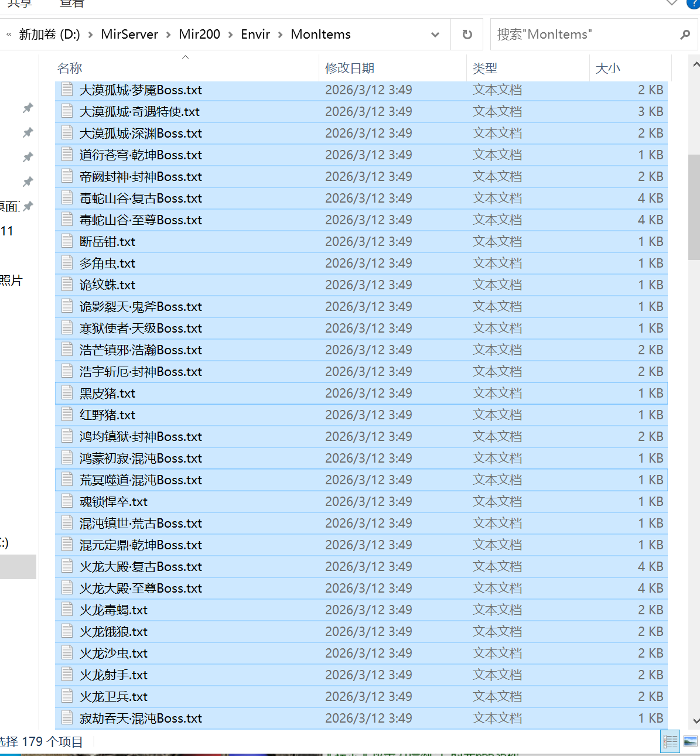Viewport: 700px width, 756px height.
Task: Expand the hidden path chevron before 新加卷 (D:)
Action: pyautogui.click(x=9, y=35)
